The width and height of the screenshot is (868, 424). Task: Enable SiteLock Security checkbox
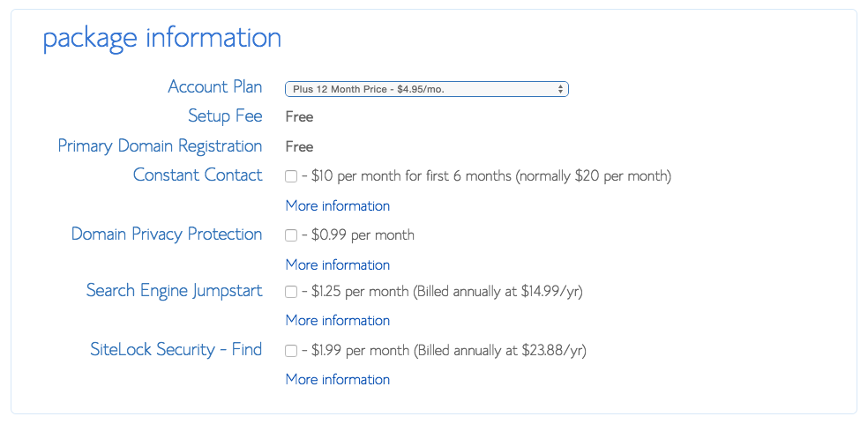pos(291,351)
